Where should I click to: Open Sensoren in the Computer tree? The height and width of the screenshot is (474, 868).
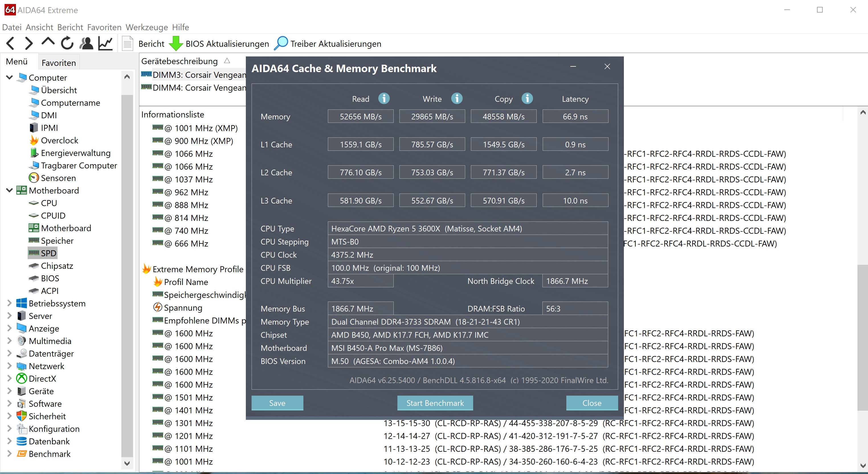click(x=52, y=178)
